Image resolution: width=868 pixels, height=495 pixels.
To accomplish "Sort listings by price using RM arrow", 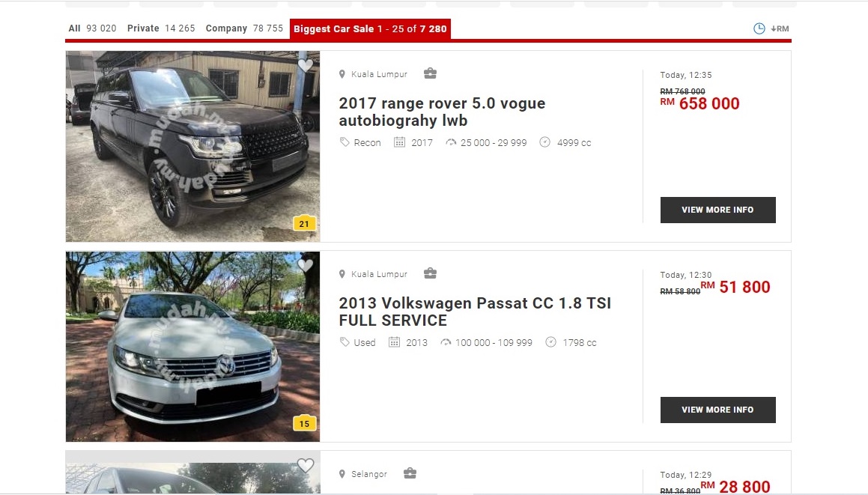I will click(780, 28).
